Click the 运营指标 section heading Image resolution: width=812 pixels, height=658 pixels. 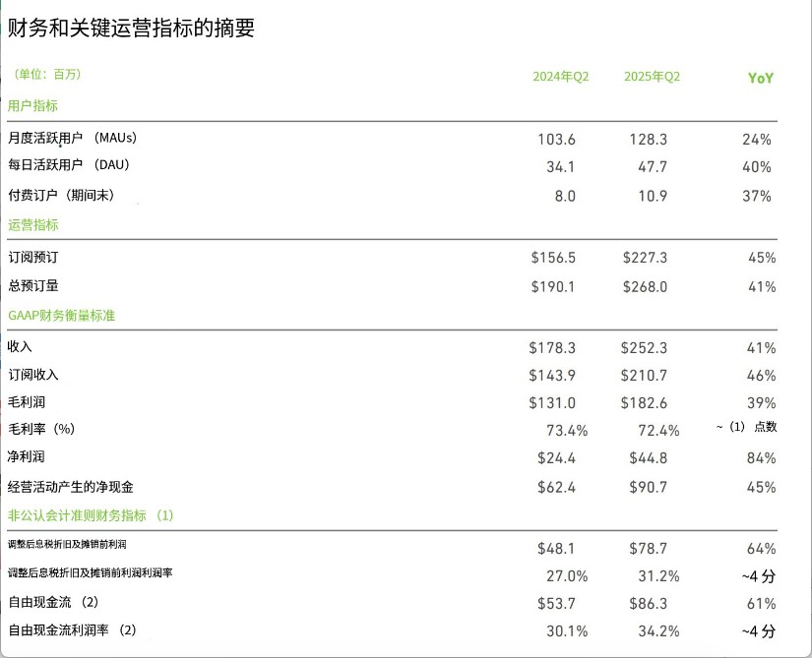point(32,224)
